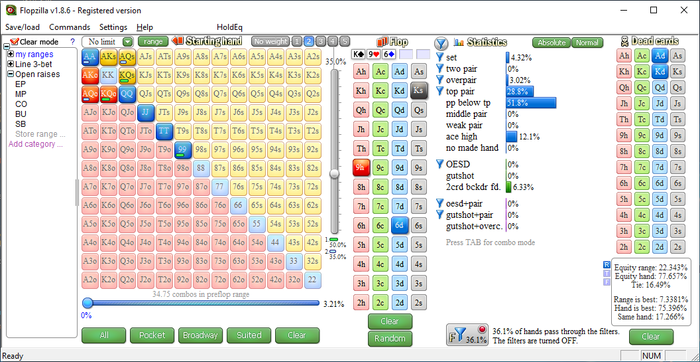This screenshot has height=362, width=700.
Task: Open the SB stored range
Action: (x=20, y=124)
